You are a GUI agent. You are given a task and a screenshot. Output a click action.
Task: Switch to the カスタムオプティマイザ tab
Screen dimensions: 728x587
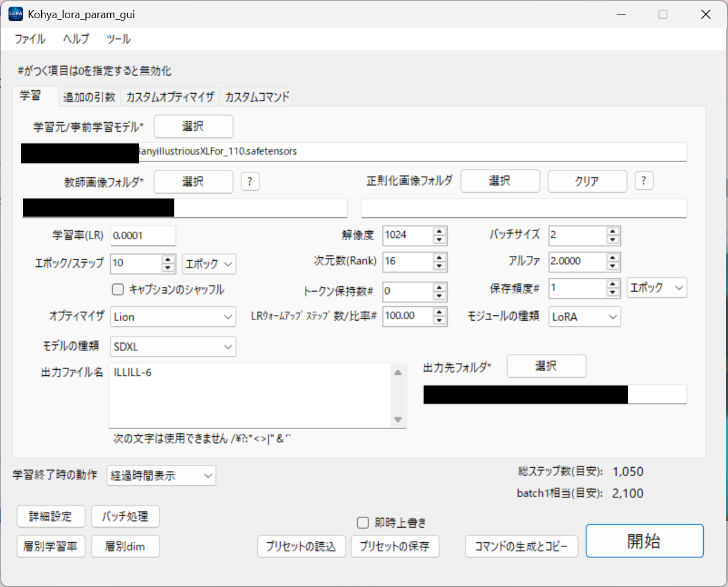[170, 97]
